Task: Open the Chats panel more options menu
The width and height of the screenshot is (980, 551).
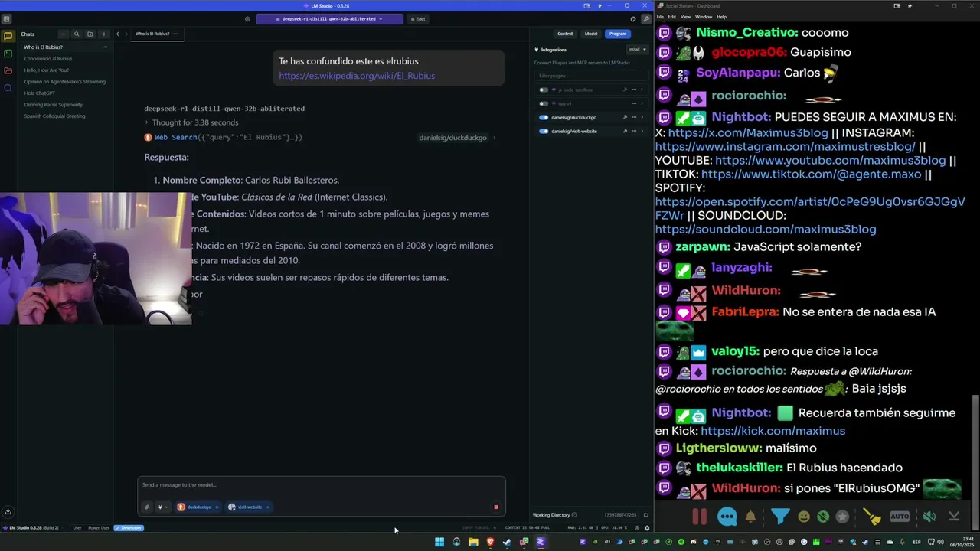Action: [x=64, y=34]
